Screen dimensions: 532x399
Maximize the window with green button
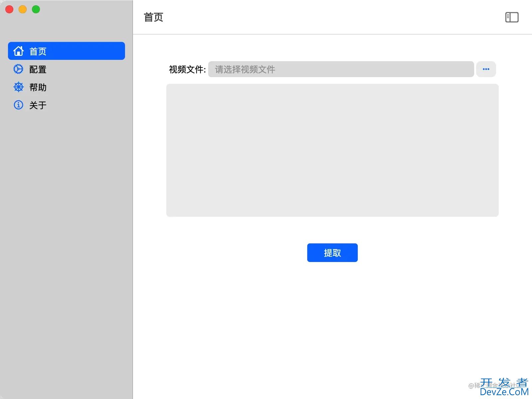click(36, 9)
